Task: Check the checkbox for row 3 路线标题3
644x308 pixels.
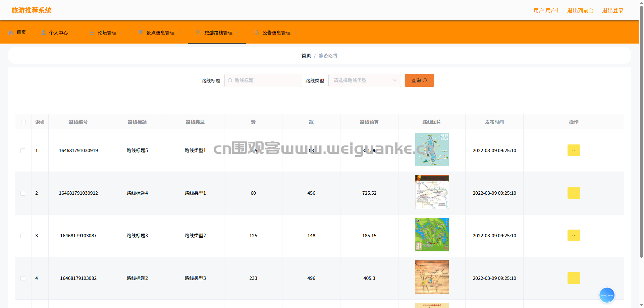Action: 23,236
